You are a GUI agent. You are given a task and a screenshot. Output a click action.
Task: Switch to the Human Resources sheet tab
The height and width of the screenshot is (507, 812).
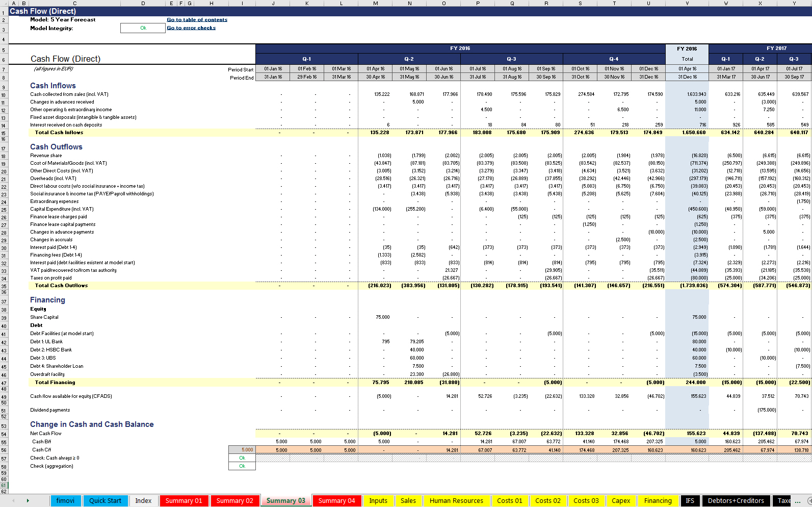click(456, 501)
